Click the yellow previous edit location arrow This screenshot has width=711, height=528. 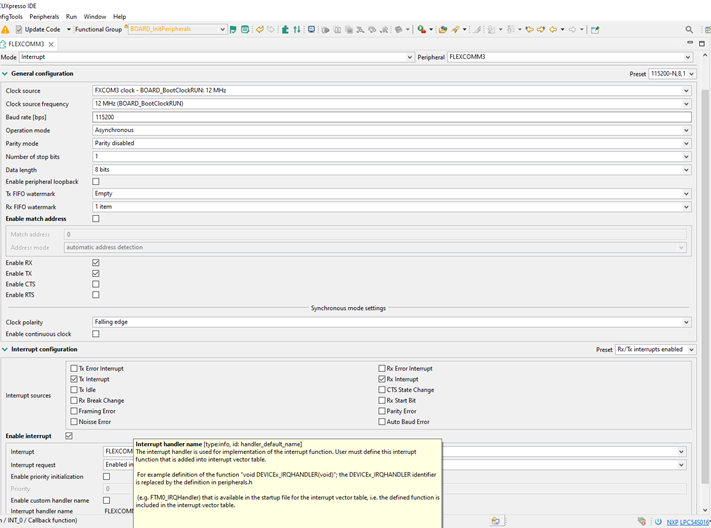[x=529, y=29]
